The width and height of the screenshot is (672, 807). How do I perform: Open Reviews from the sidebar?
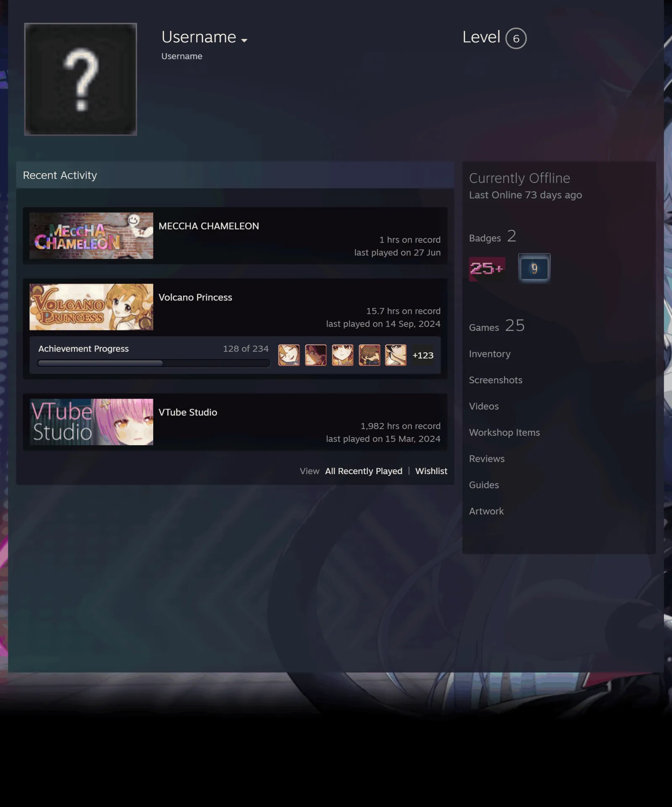(487, 459)
